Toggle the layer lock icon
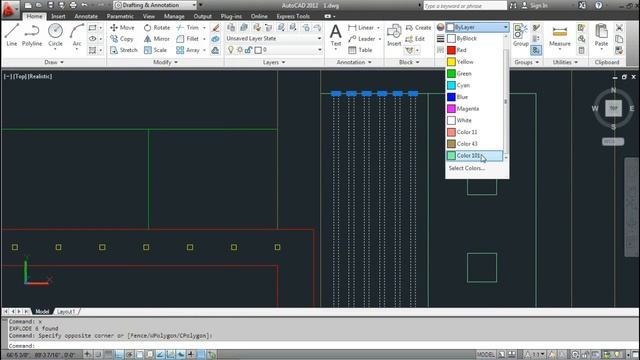Viewport: 640px width, 360px height. [248, 50]
